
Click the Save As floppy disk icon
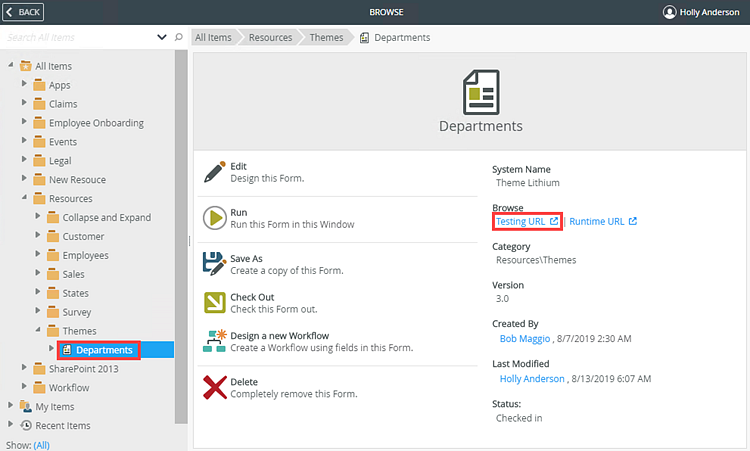(214, 264)
